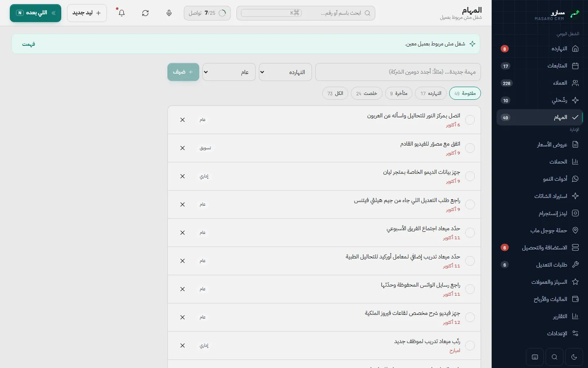Click the search by name or number field

pyautogui.click(x=306, y=13)
